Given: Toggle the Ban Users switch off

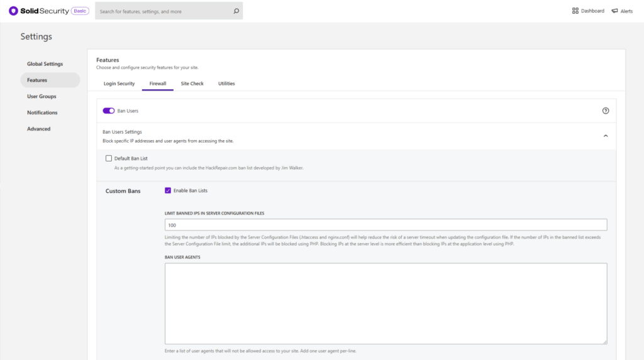Looking at the screenshot, I should coord(109,111).
